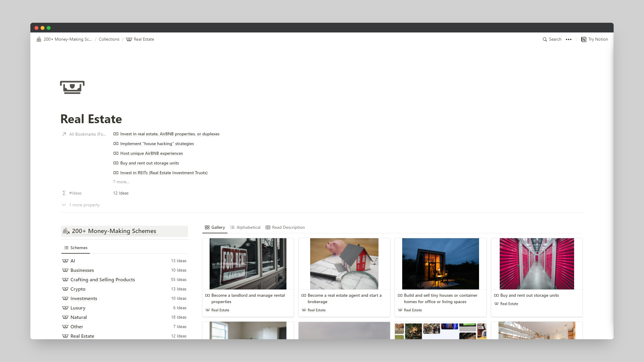
Task: Open the pink storage units thumbnail
Action: coord(536,264)
